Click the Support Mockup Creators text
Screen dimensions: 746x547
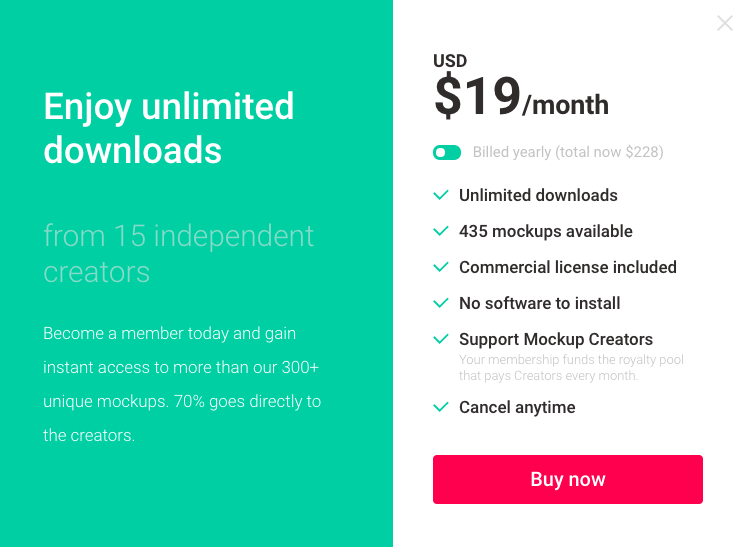click(x=556, y=339)
